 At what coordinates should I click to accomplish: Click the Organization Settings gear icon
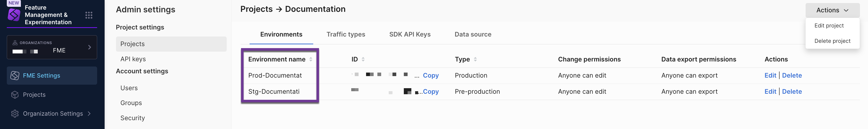pyautogui.click(x=15, y=114)
